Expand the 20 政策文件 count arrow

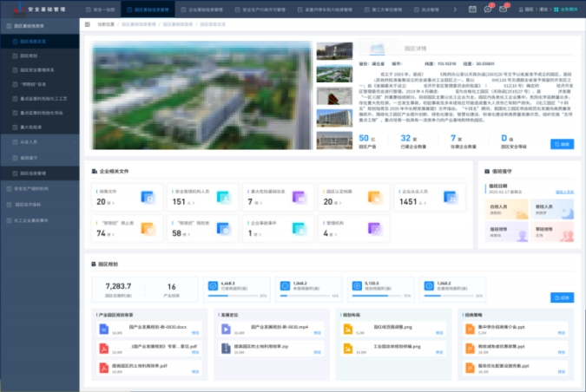pyautogui.click(x=113, y=203)
